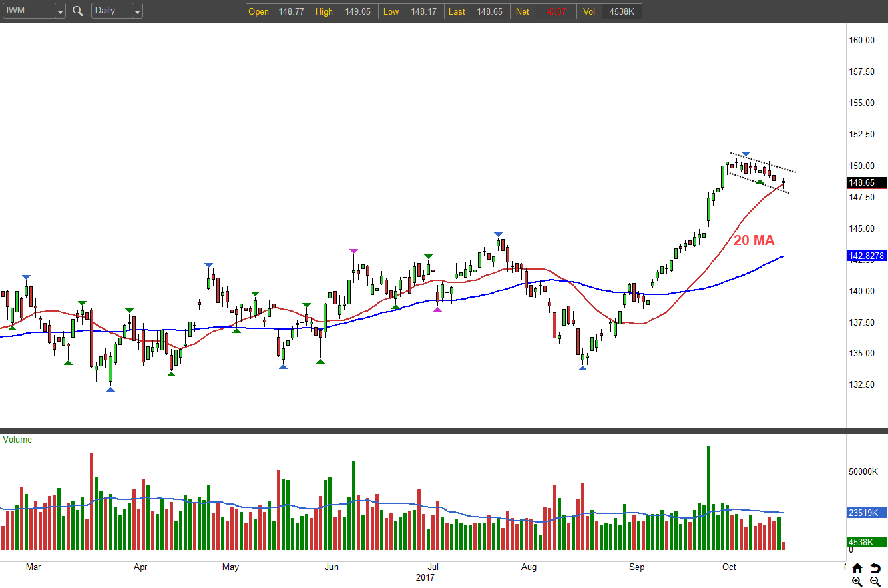
Task: Click the tallest green volume bar in September
Action: pyautogui.click(x=708, y=498)
